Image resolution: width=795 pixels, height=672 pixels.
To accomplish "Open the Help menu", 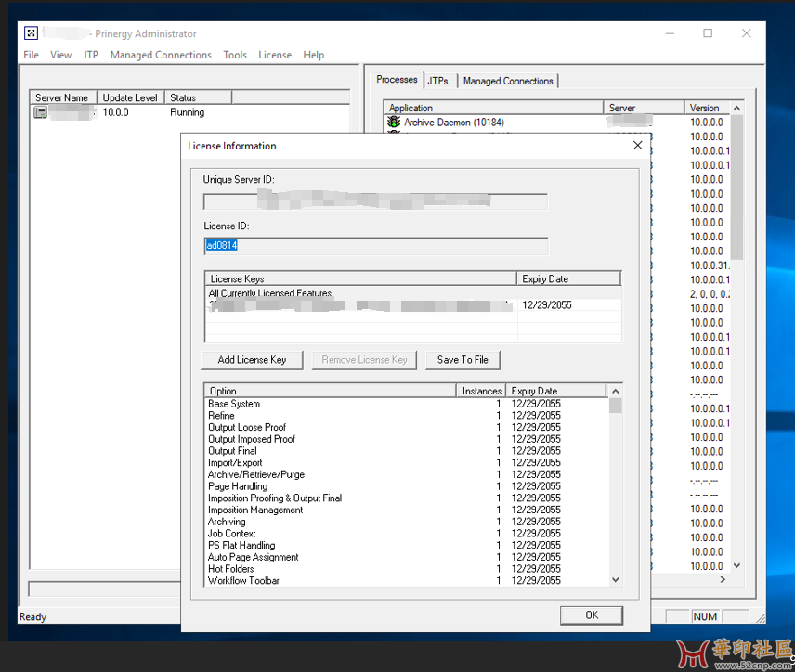I will (313, 55).
